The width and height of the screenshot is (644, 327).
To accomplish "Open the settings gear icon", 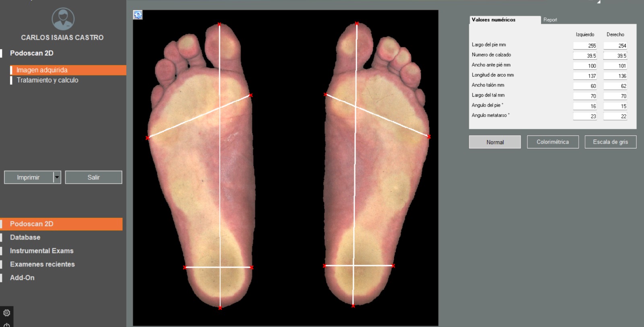I will point(6,313).
